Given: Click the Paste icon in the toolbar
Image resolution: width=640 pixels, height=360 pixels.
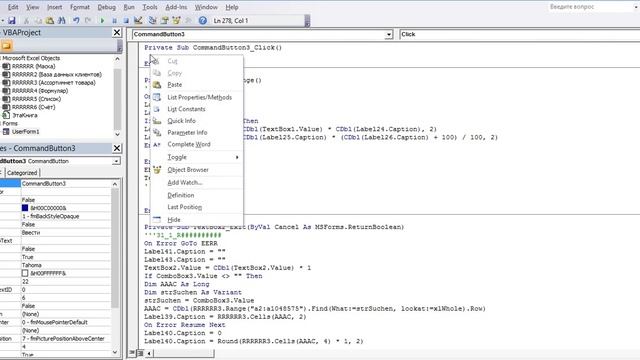Looking at the screenshot, I should pos(50,20).
